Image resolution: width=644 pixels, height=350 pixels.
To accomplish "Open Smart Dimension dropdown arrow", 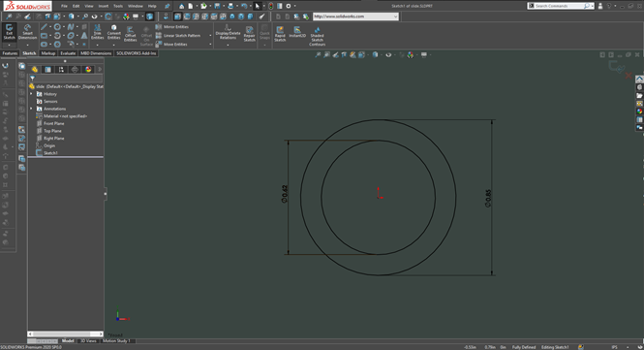I will click(27, 45).
